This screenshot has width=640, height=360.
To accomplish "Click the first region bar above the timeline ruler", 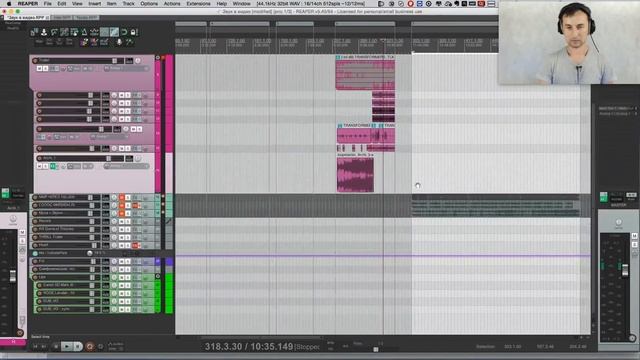I will 191,24.
